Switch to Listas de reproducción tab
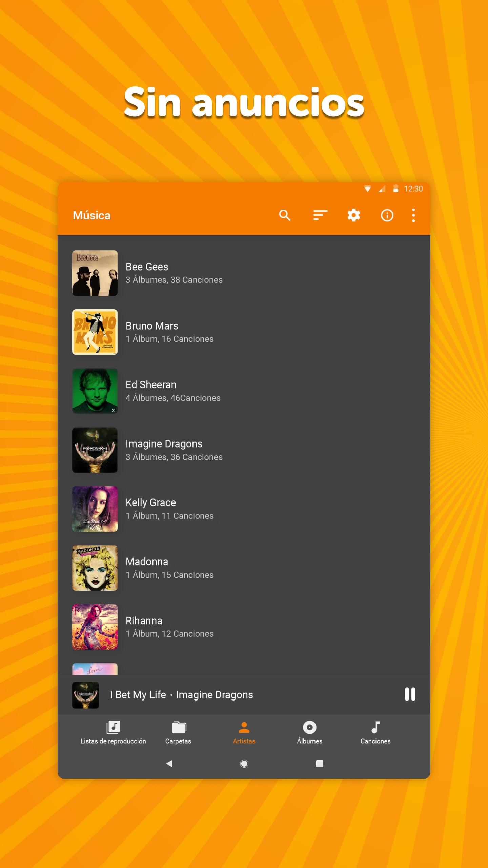 [x=113, y=732]
